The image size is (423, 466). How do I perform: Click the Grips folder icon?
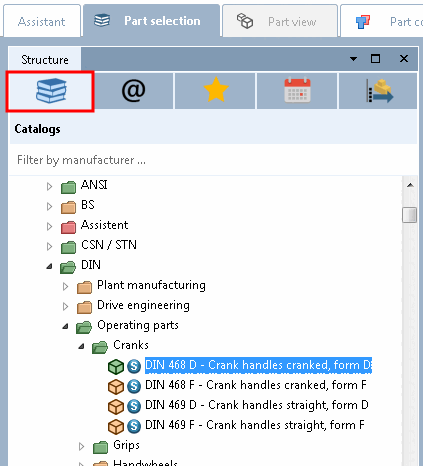[x=100, y=447]
